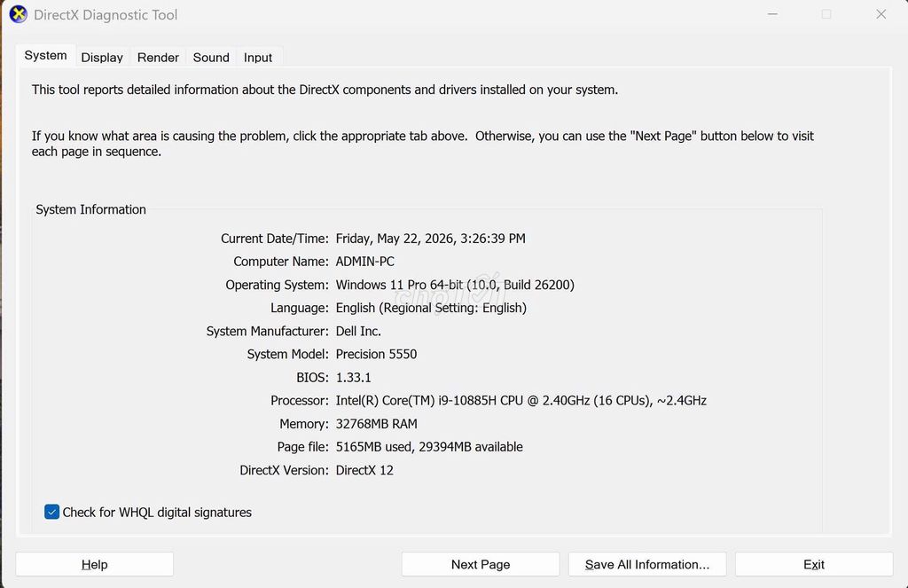
Task: Select the System tab
Action: 46,56
